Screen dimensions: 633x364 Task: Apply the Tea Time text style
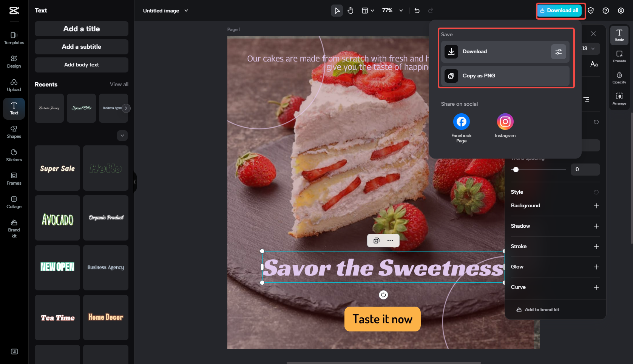coord(57,318)
